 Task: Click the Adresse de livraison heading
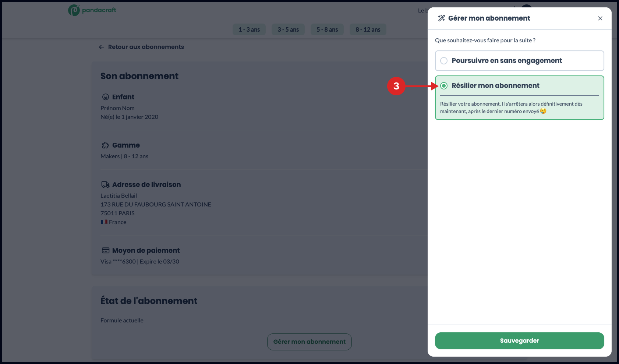tap(146, 184)
